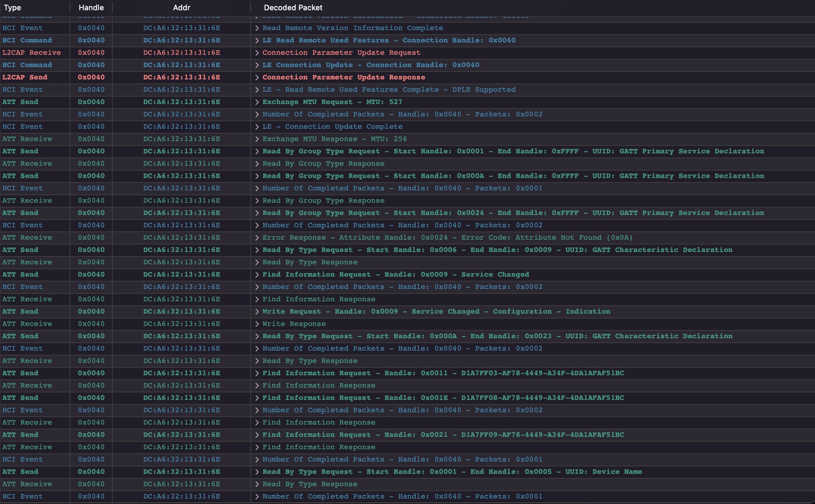The height and width of the screenshot is (504, 815).
Task: Expand the Connection Parameter Update Response packet
Action: click(256, 77)
